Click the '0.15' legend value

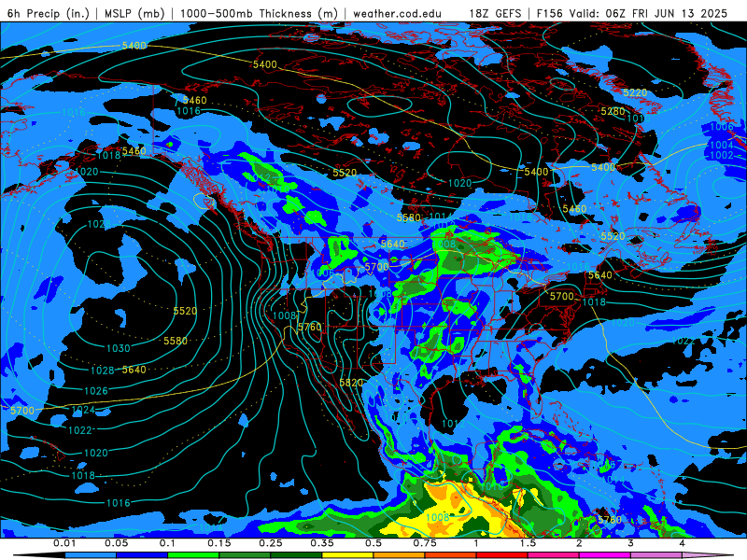[x=219, y=543]
